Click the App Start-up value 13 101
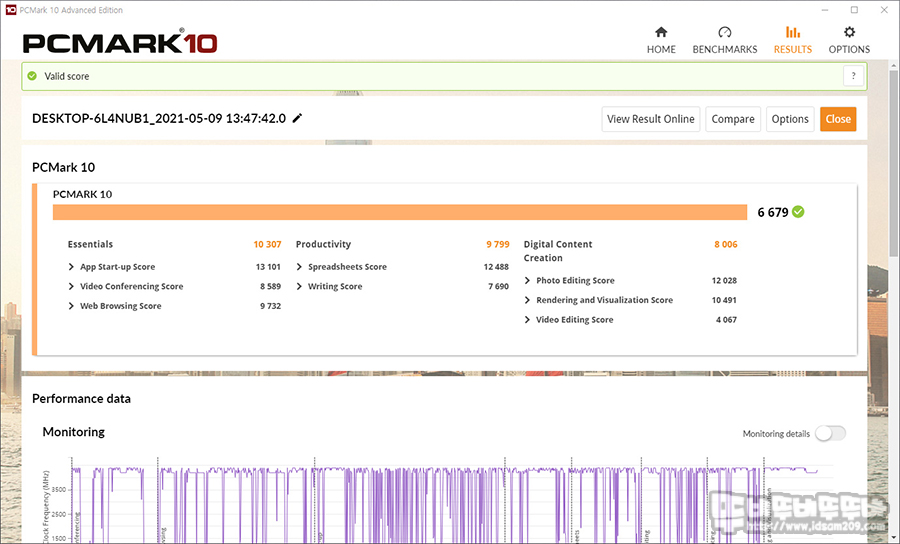The height and width of the screenshot is (544, 900). (268, 267)
